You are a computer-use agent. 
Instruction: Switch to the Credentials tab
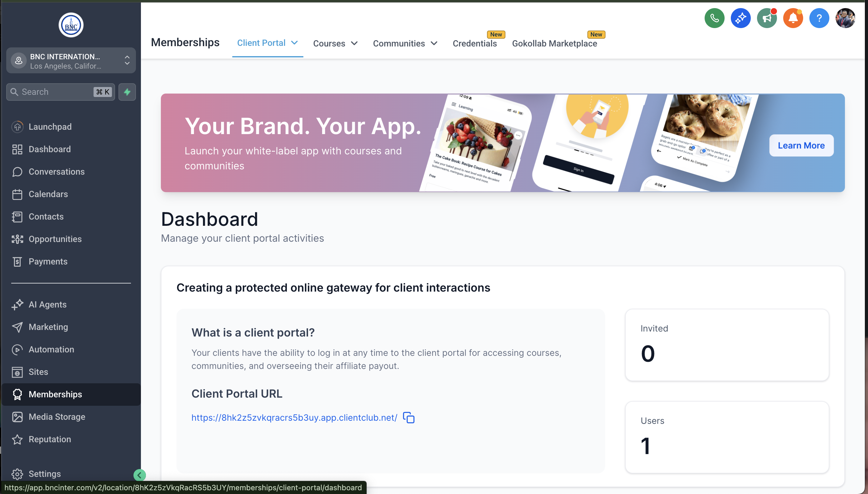[475, 43]
